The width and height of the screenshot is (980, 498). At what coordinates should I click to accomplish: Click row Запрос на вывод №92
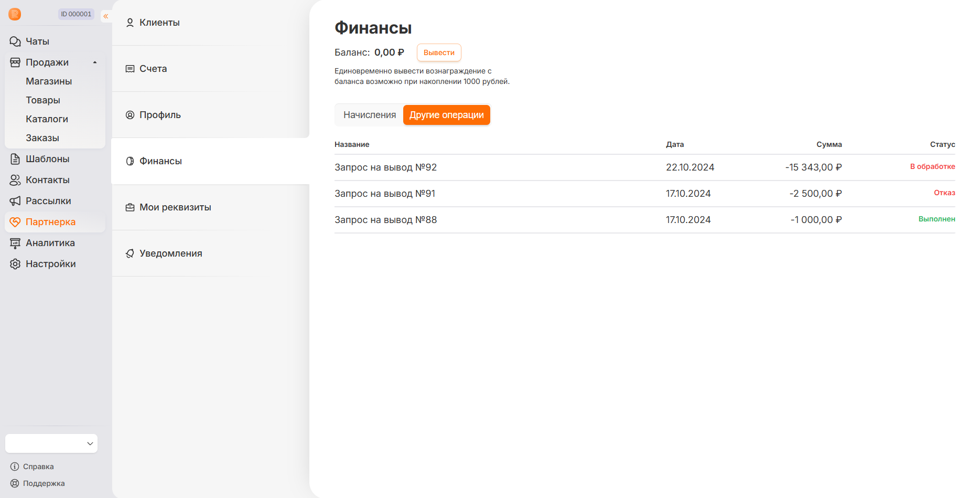(645, 167)
